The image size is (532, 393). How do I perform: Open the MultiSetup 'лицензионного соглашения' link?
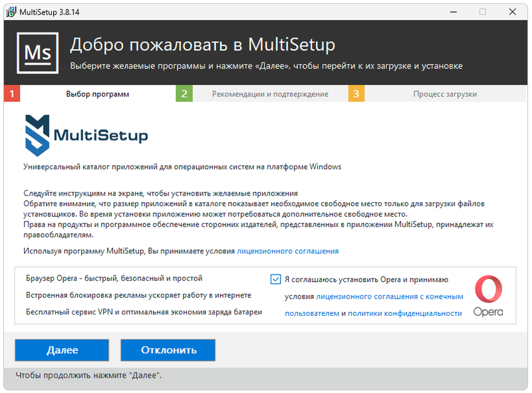(x=288, y=251)
